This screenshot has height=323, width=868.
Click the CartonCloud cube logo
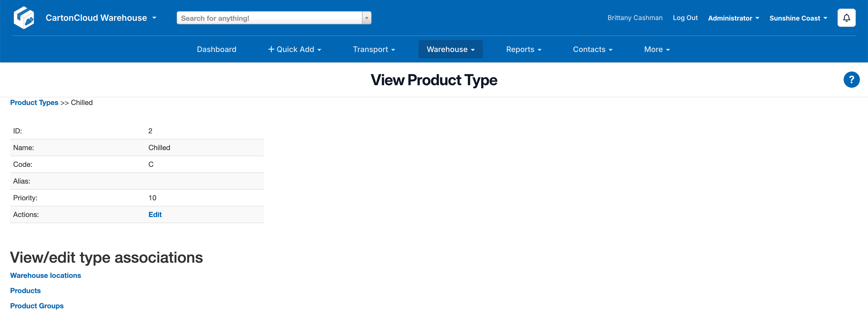[24, 18]
